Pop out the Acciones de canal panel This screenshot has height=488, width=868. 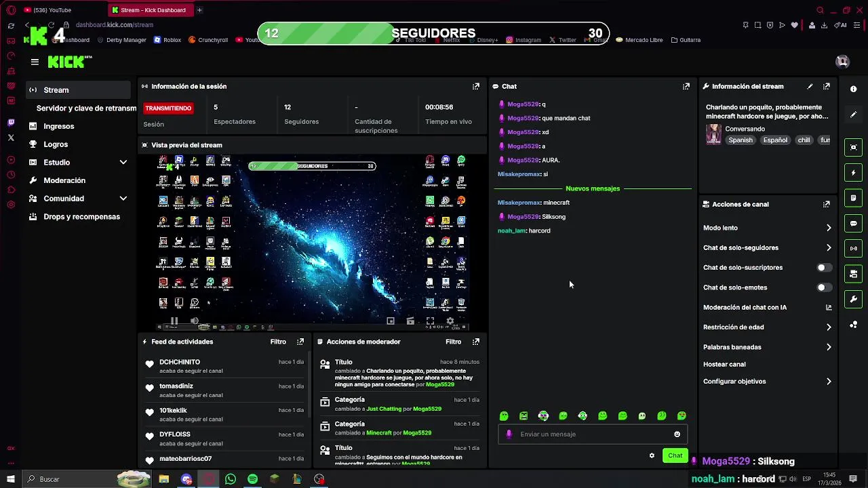pyautogui.click(x=827, y=204)
